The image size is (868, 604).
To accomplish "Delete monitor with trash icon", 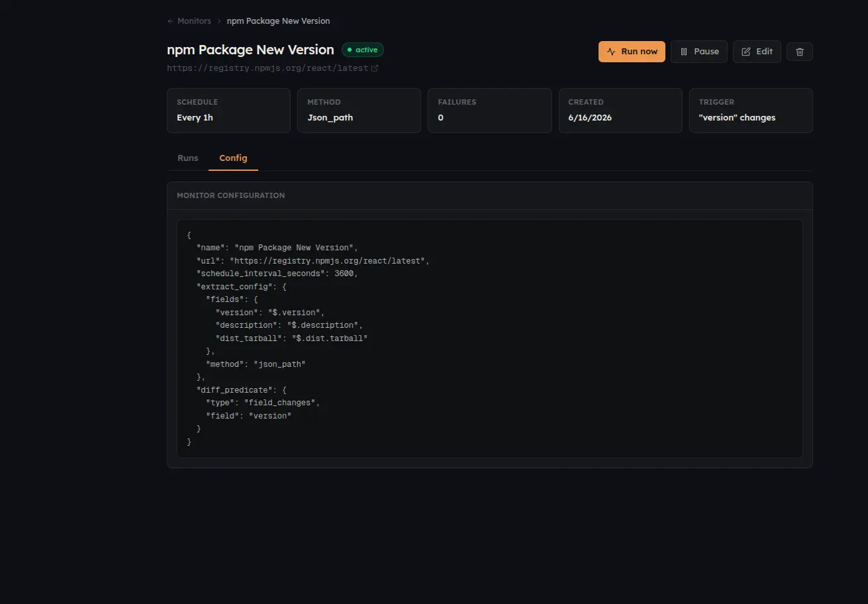I will [800, 52].
